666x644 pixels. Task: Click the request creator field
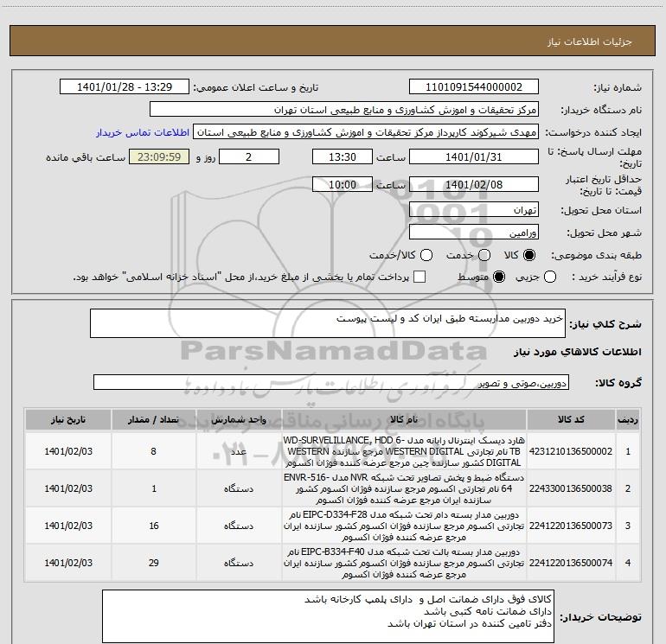click(366, 132)
